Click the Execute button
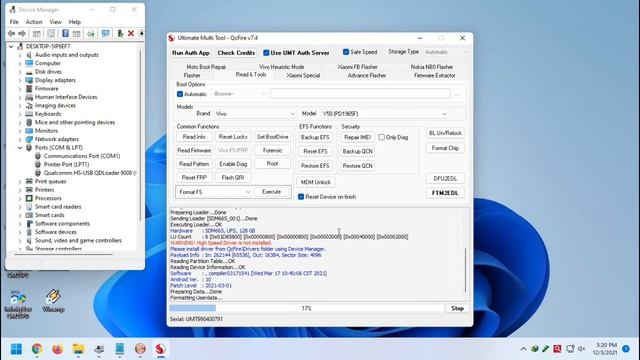This screenshot has height=360, width=640. point(271,192)
